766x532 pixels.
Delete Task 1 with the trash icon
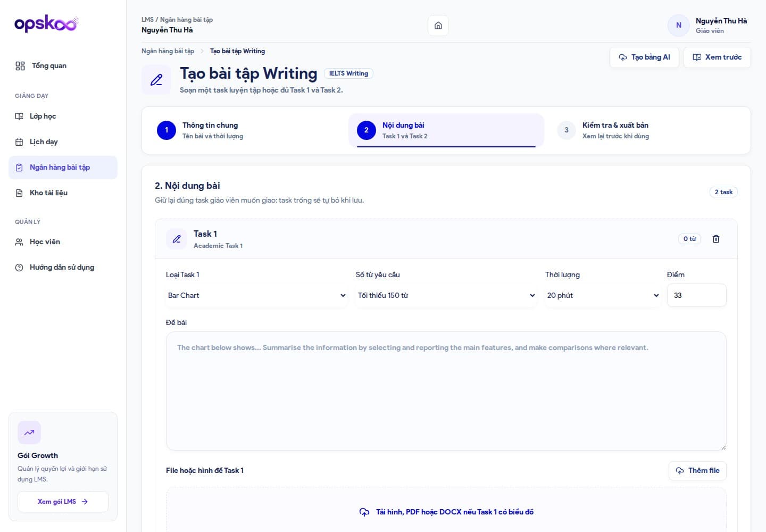pos(716,239)
